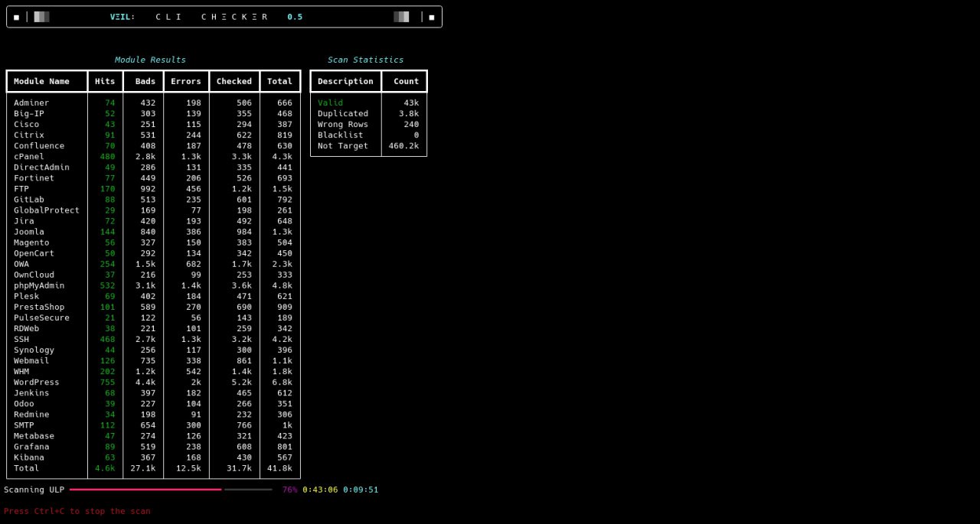Select the 'Joomla' module name
The height and width of the screenshot is (524, 980).
tap(29, 231)
